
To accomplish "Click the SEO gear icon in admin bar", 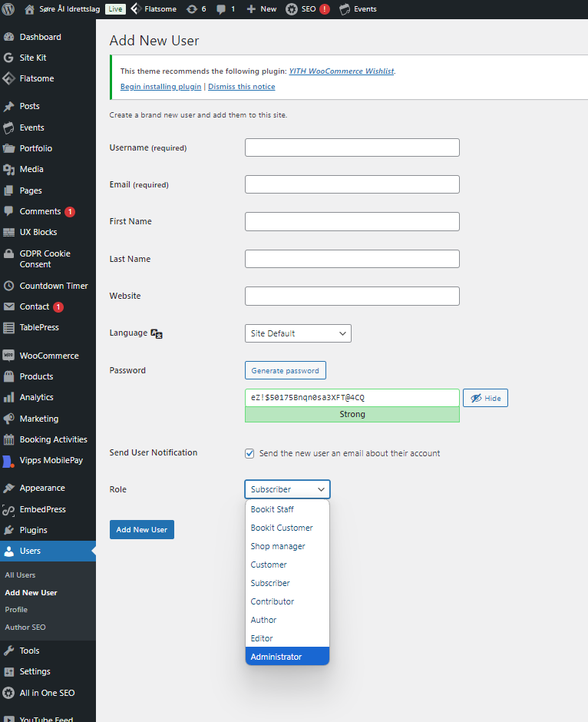I will click(291, 9).
